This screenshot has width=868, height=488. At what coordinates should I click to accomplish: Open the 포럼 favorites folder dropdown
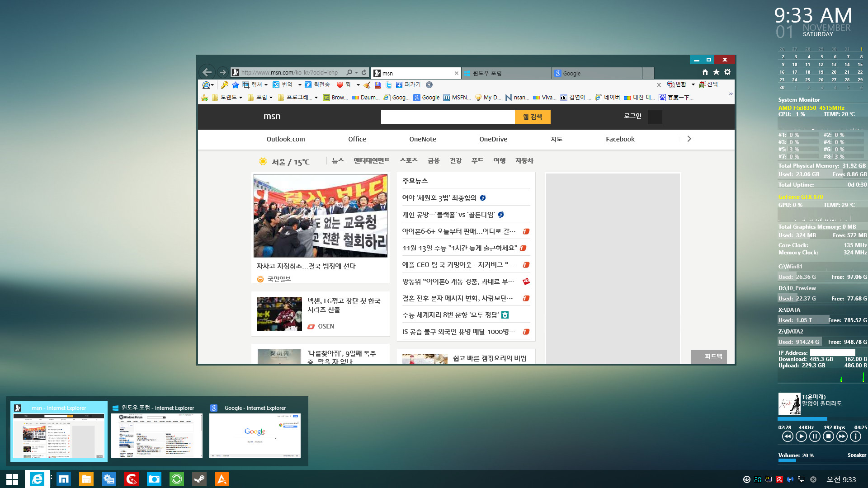click(260, 97)
